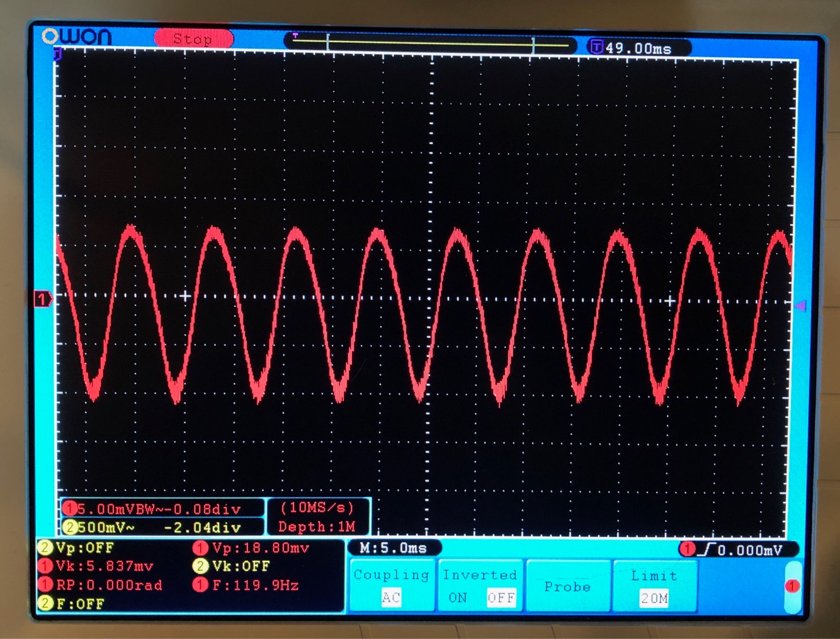Viewport: 840px width, 639px height.
Task: Select channel 2 scale 500mV readout
Action: tap(162, 527)
